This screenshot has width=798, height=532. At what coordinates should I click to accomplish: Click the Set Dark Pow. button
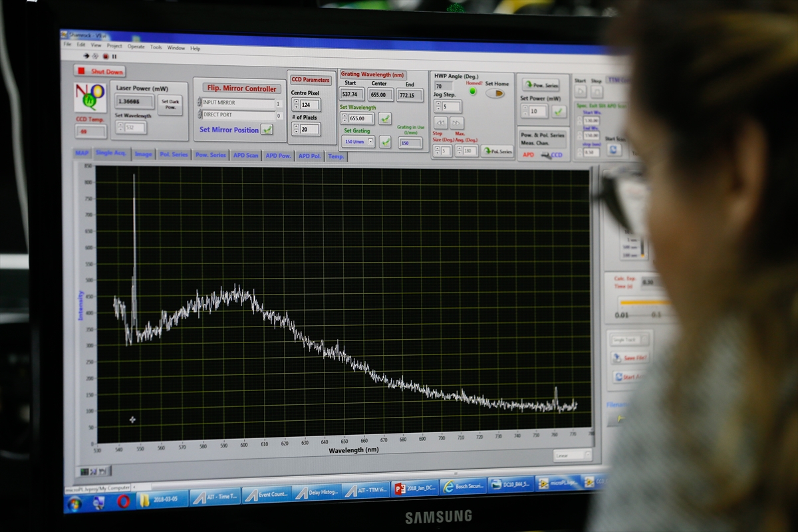tap(170, 104)
